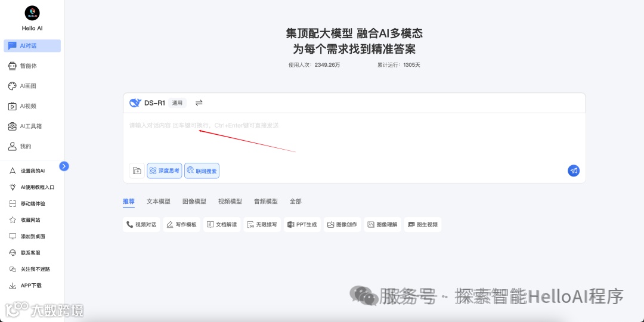Click the star icon beside 收藏网站
Screen dimensions: 644x322
pyautogui.click(x=13, y=220)
